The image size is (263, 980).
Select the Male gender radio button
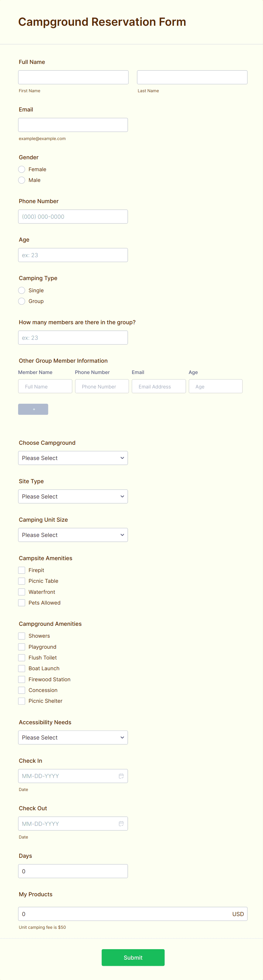pyautogui.click(x=22, y=180)
